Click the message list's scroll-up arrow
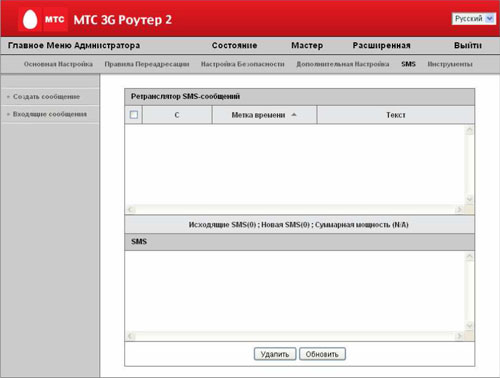 [x=469, y=130]
